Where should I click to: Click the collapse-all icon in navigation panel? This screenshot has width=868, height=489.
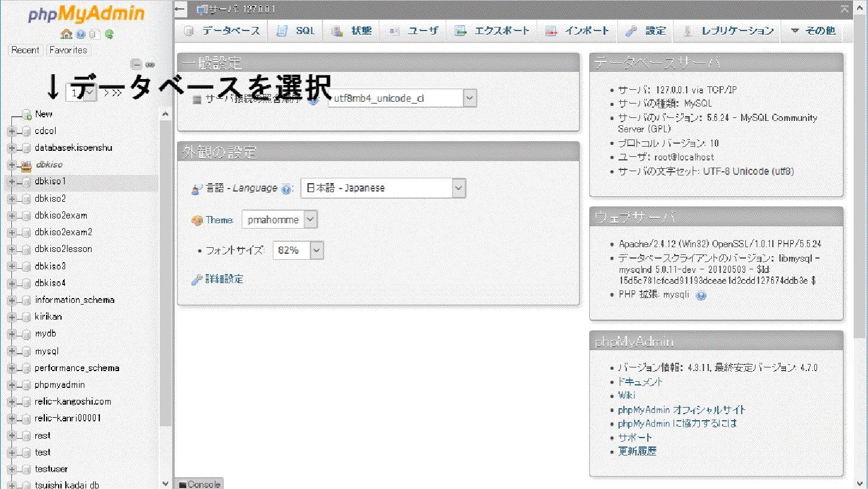(136, 64)
